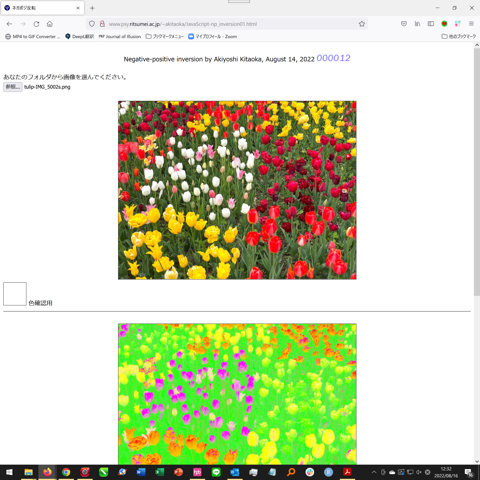Open the Zoom profile bookmark
The image size is (480, 480).
click(x=212, y=37)
